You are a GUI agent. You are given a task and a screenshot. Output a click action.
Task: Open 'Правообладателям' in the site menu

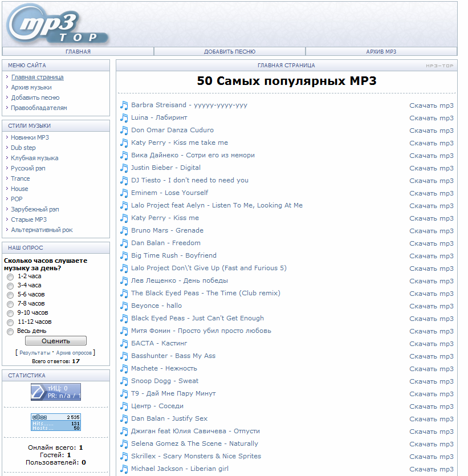tap(39, 108)
